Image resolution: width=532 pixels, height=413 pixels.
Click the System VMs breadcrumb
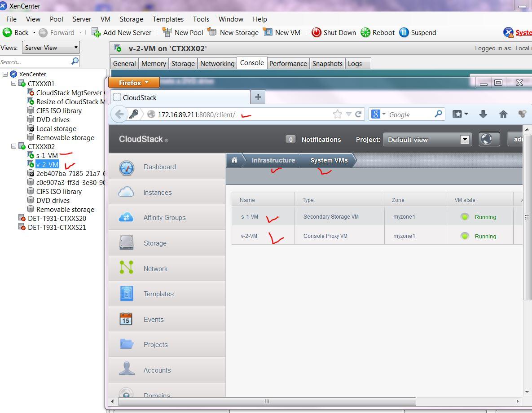click(x=329, y=160)
